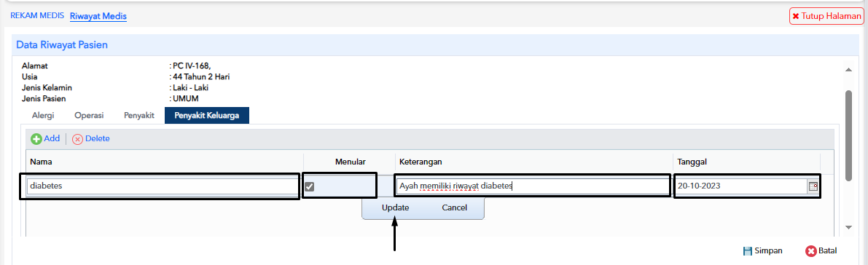868x265 pixels.
Task: Select the Penyakit tab
Action: 138,116
